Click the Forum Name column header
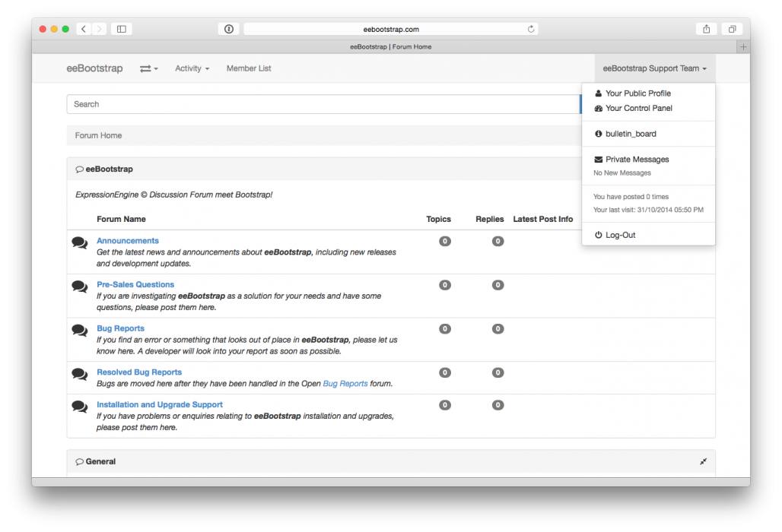The width and height of the screenshot is (782, 532). click(121, 219)
